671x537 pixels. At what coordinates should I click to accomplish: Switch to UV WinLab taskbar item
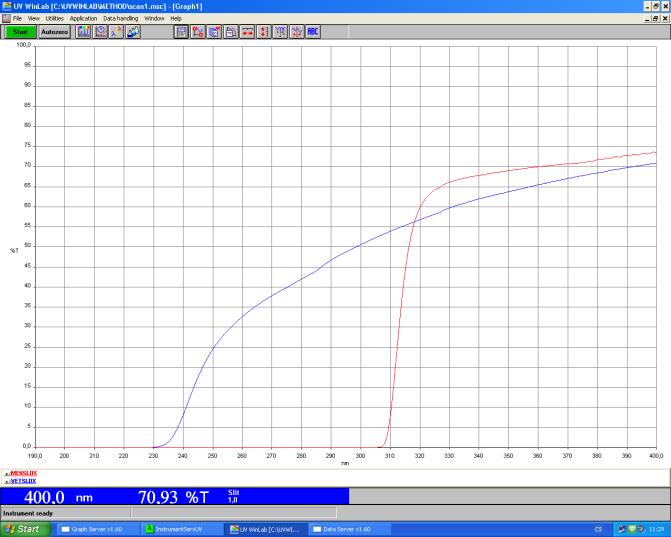tap(265, 529)
